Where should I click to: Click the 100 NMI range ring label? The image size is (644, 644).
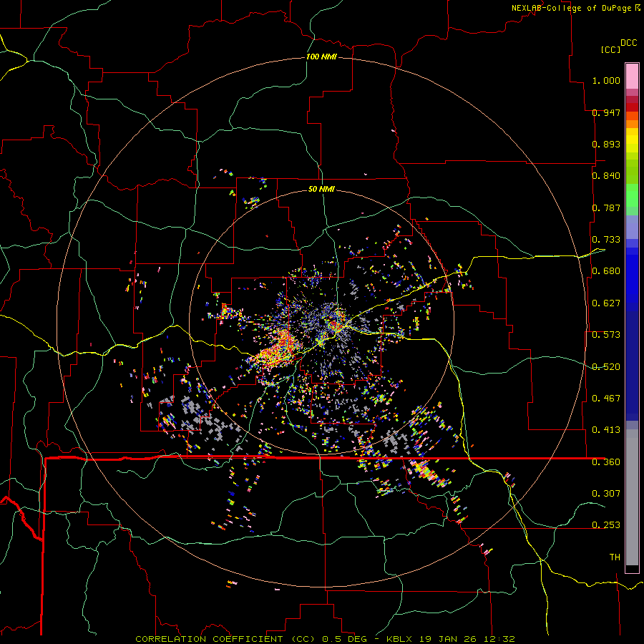tap(321, 57)
